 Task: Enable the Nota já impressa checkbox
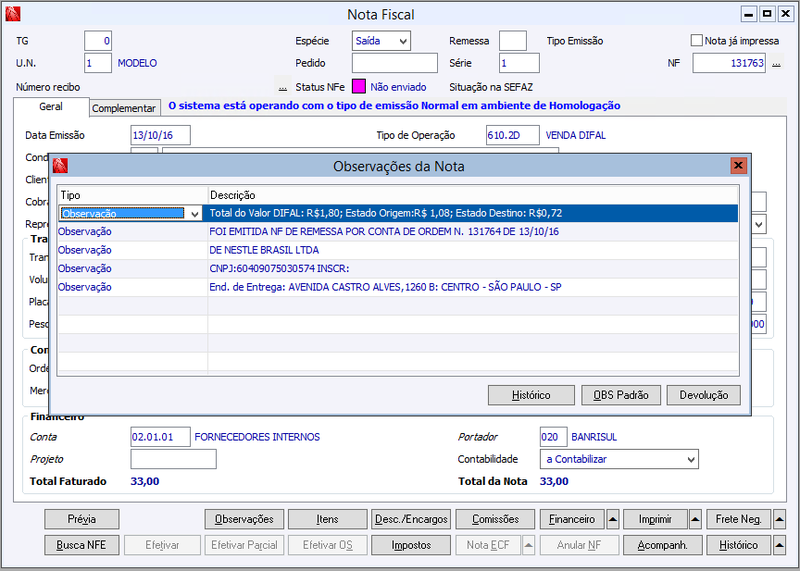click(696, 40)
